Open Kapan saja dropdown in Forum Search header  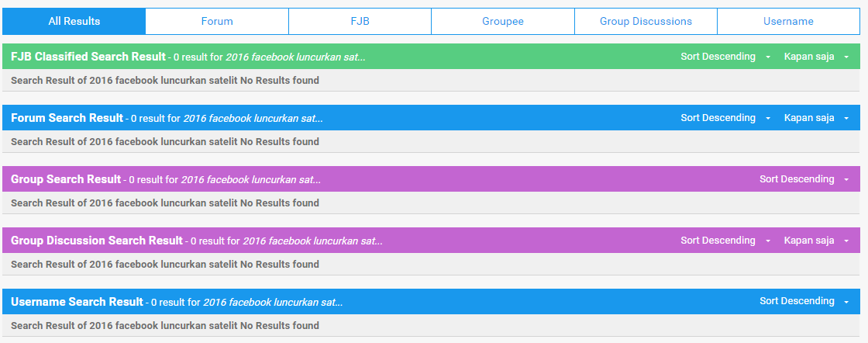817,118
